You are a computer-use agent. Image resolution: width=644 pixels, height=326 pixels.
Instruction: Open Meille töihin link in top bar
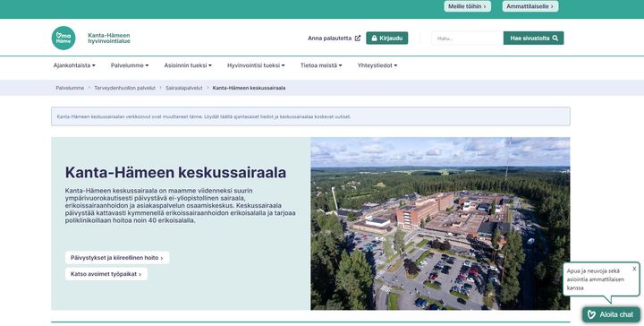[467, 6]
